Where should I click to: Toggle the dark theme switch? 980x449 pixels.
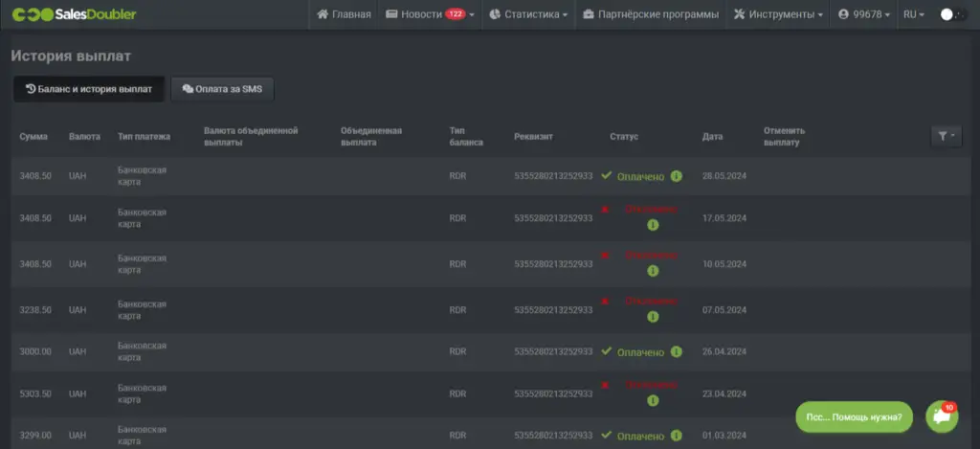pyautogui.click(x=953, y=14)
